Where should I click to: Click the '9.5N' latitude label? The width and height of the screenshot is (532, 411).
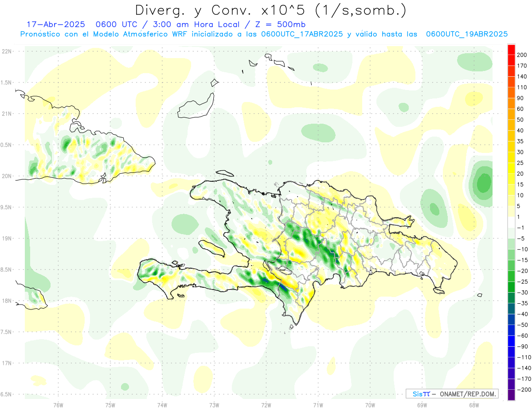[7, 207]
